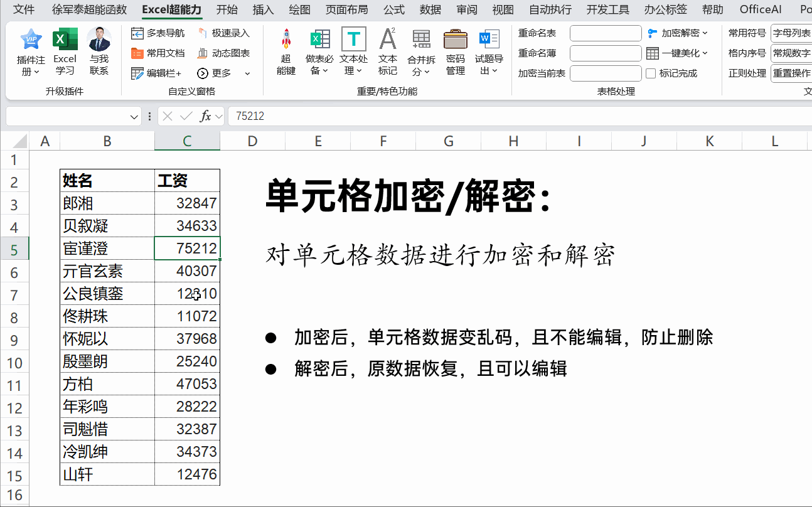This screenshot has height=507, width=812.
Task: Click the 做表必备 spreadsheet icon
Action: point(320,39)
